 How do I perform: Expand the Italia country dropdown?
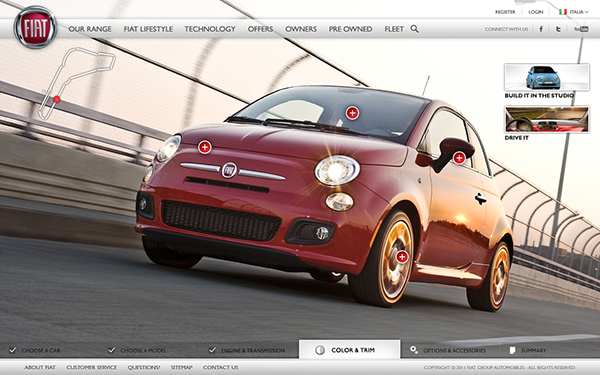(x=574, y=12)
